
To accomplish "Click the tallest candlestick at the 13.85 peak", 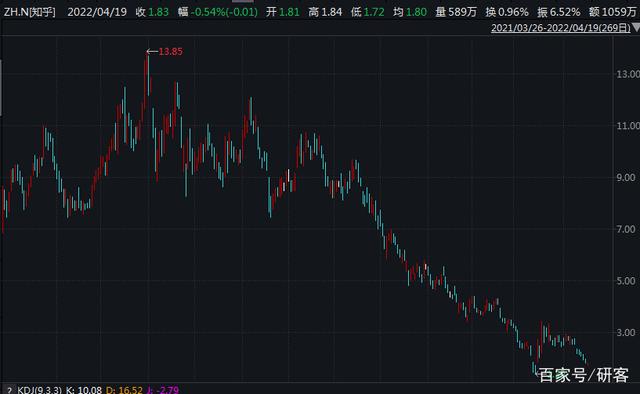I will (147, 74).
